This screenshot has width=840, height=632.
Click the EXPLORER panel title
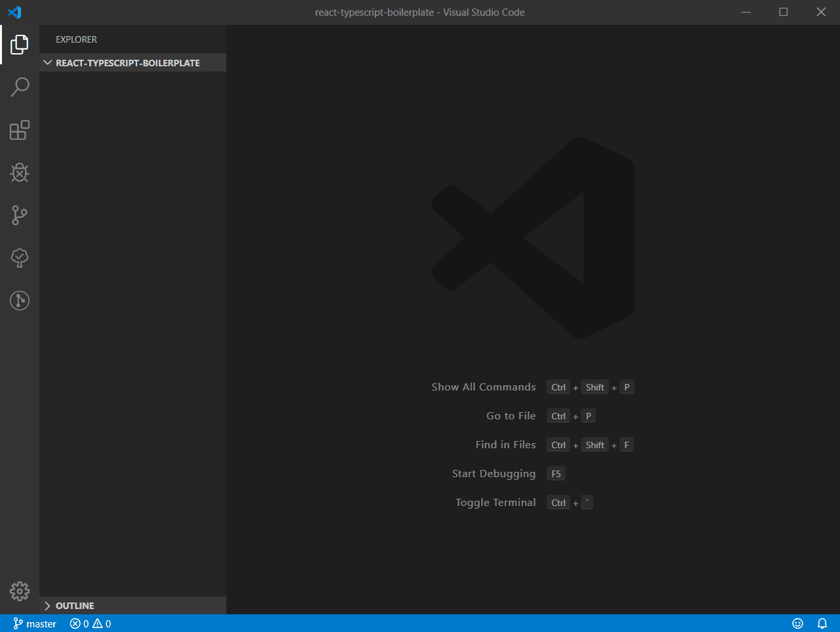(76, 39)
